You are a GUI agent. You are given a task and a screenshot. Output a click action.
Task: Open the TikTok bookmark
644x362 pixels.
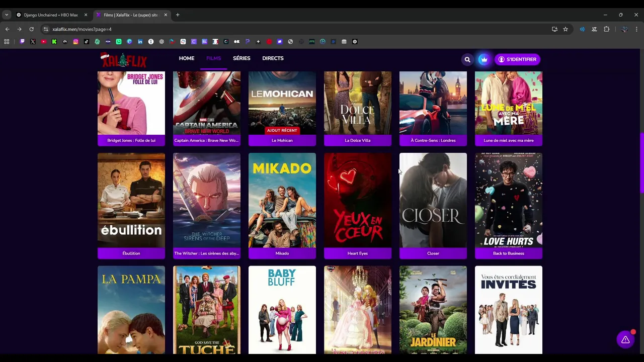click(x=87, y=42)
